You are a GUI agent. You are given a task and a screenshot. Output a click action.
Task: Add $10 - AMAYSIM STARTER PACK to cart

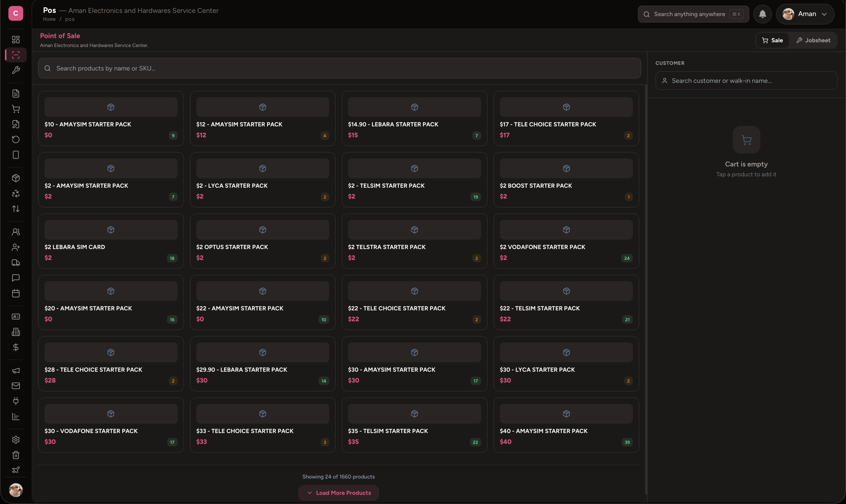[111, 118]
